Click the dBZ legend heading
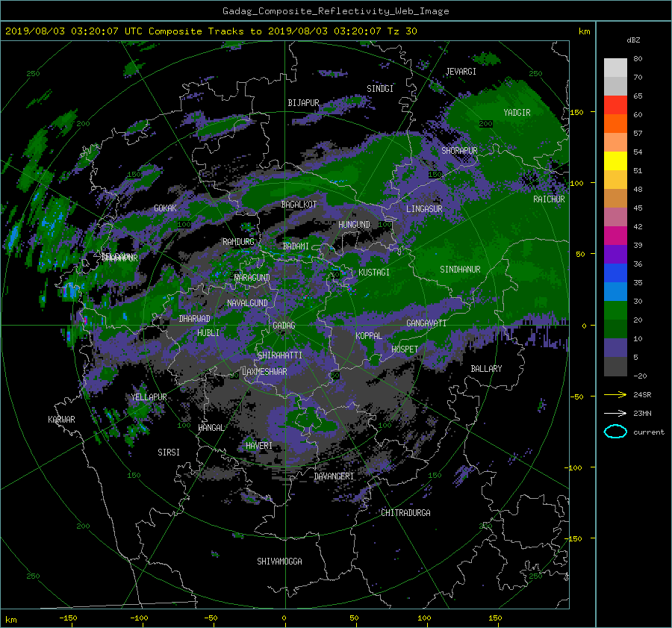Viewport: 672px width, 628px height. click(x=633, y=40)
